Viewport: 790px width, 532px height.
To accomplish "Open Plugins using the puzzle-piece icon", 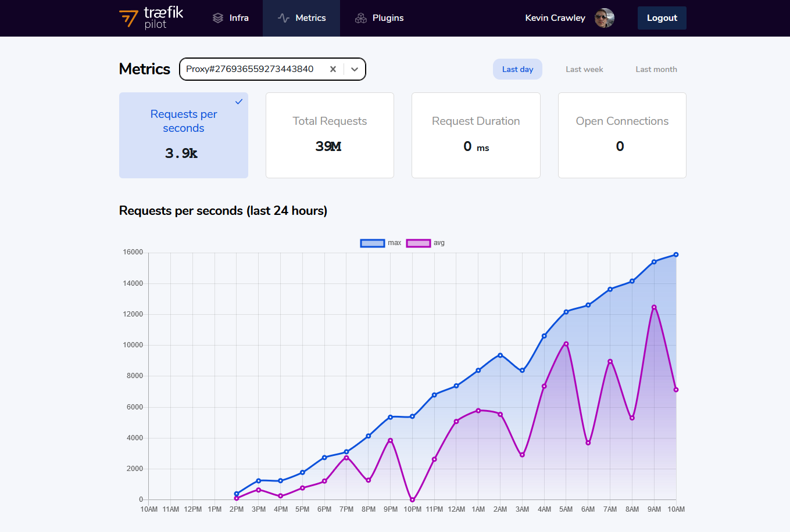I will tap(360, 18).
